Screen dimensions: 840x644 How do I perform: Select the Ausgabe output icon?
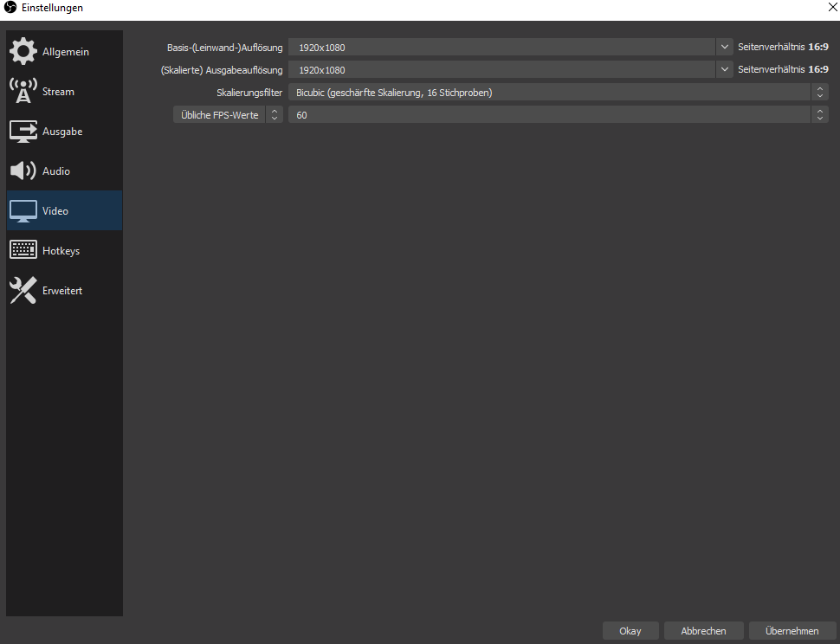[23, 131]
